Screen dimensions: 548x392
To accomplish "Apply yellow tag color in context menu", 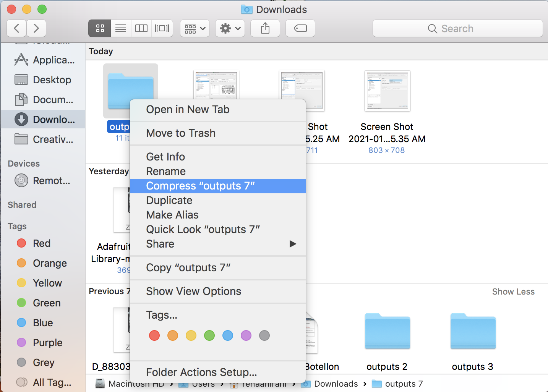I will (191, 335).
